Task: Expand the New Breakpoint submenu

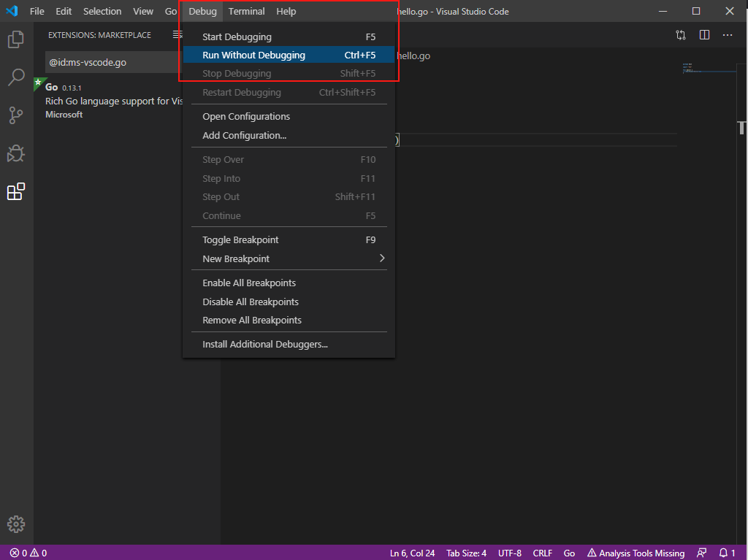Action: [289, 258]
